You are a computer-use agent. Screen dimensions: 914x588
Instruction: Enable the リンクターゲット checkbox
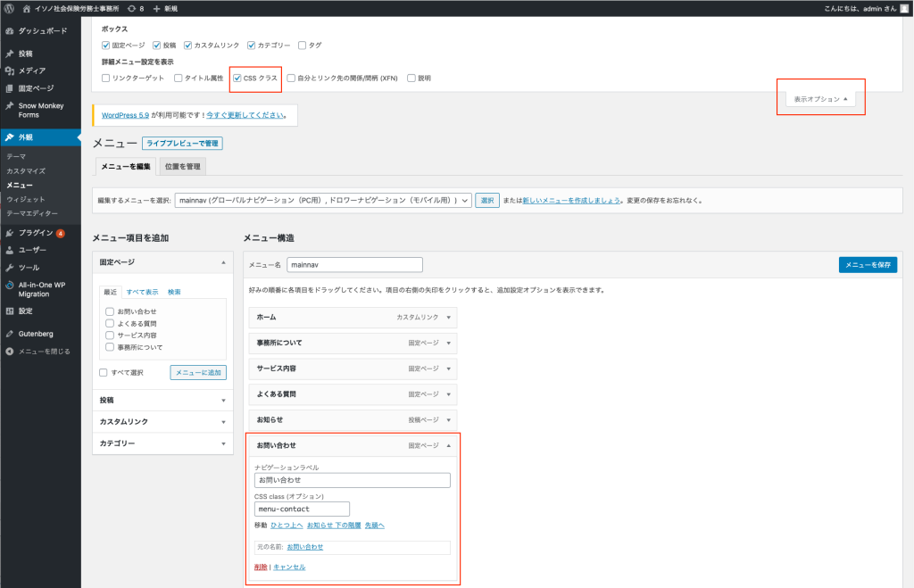click(x=106, y=79)
